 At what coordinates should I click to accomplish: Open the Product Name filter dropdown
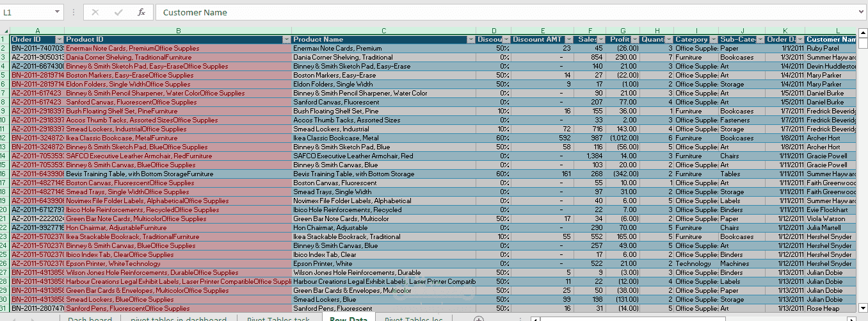(471, 40)
